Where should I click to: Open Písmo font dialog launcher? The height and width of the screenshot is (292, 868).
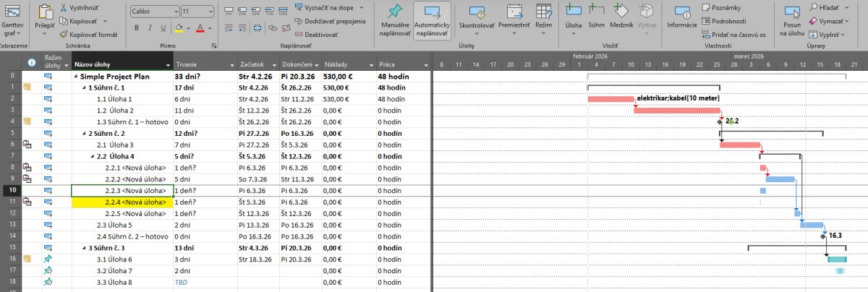[214, 46]
